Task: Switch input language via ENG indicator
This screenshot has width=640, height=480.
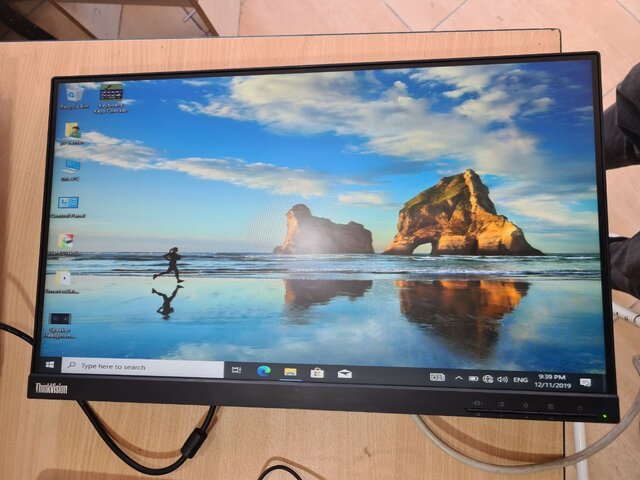Action: pos(521,380)
